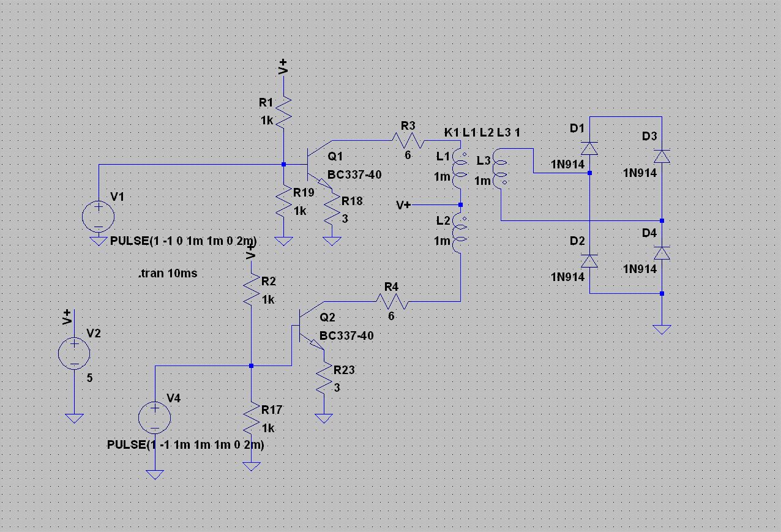The width and height of the screenshot is (781, 532).
Task: Click the junction node between D3 and D4
Action: [662, 220]
